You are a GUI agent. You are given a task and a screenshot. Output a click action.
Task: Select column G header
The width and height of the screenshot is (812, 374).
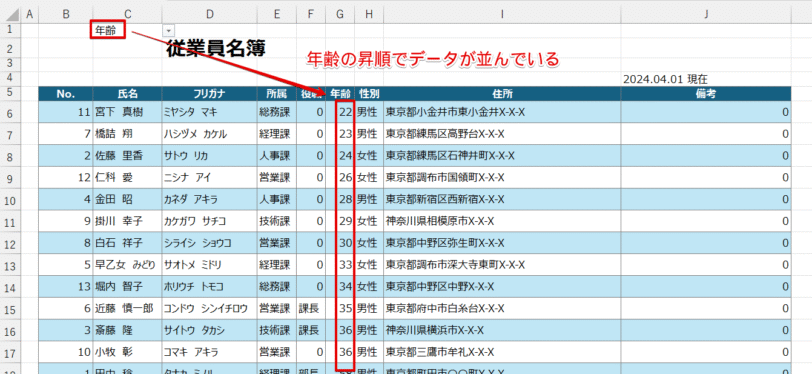click(x=340, y=15)
